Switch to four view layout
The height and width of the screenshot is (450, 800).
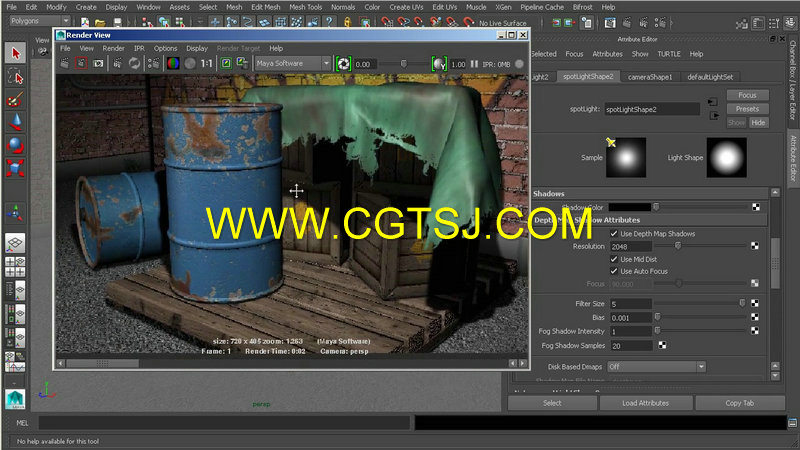[x=15, y=266]
